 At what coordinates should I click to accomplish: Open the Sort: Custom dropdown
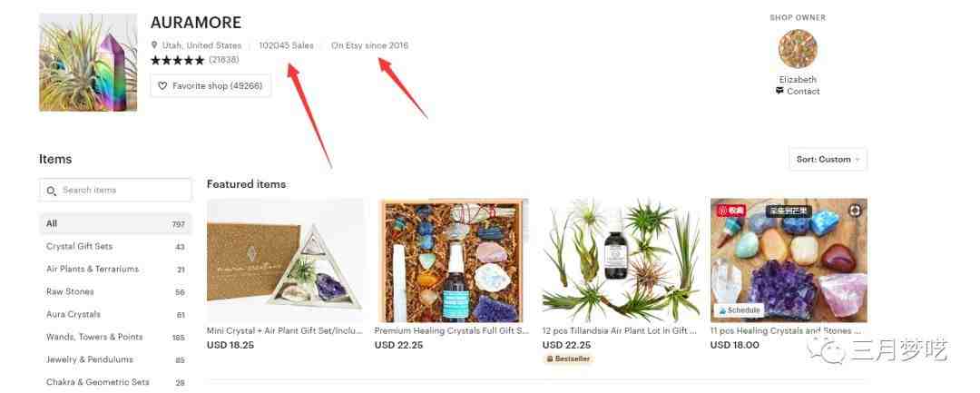[828, 160]
